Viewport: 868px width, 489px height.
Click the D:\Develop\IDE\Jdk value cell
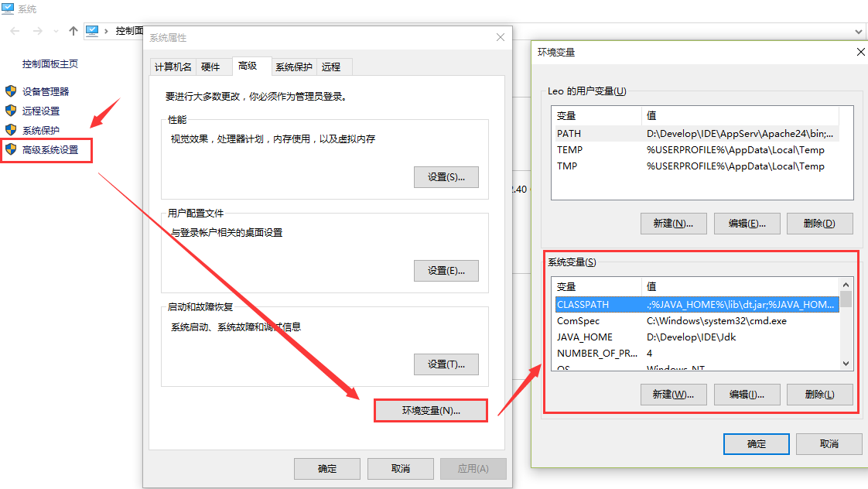(692, 337)
